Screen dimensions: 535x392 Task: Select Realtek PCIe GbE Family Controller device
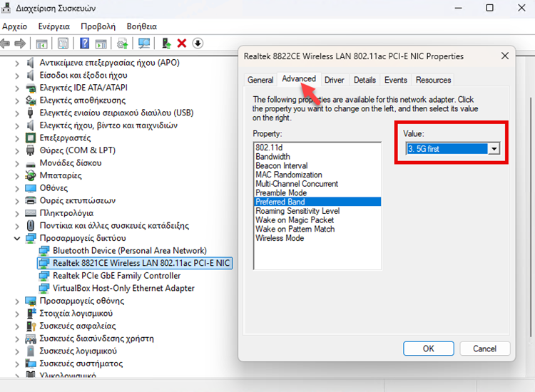point(116,276)
